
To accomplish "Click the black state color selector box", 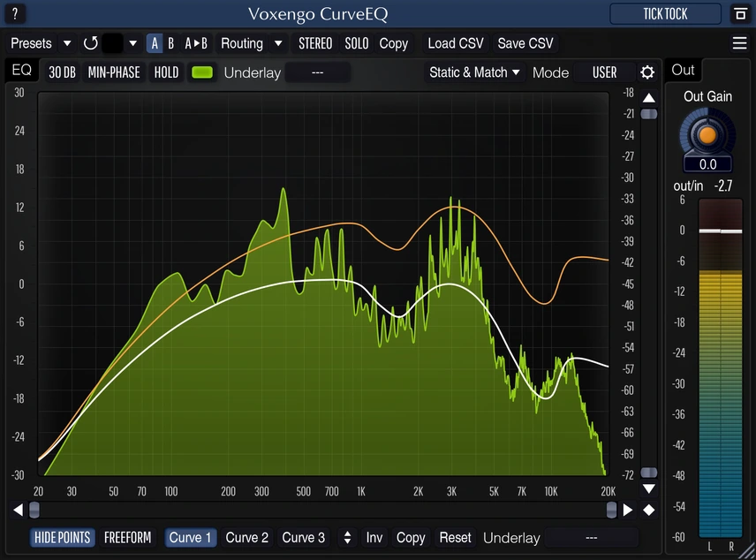I will 113,43.
